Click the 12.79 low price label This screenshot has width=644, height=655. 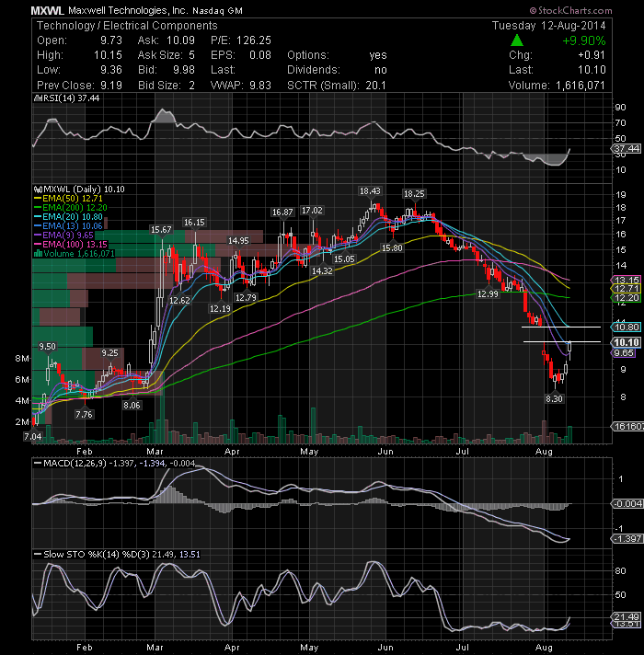pos(246,298)
